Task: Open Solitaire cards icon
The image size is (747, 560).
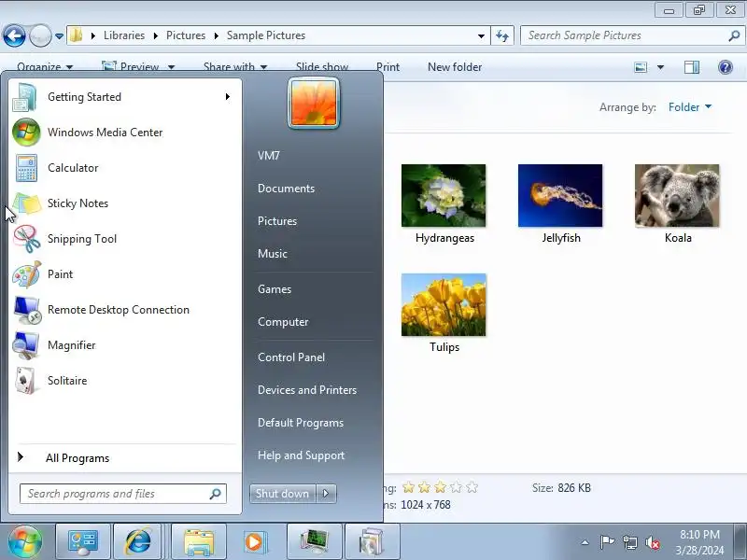Action: coord(25,381)
